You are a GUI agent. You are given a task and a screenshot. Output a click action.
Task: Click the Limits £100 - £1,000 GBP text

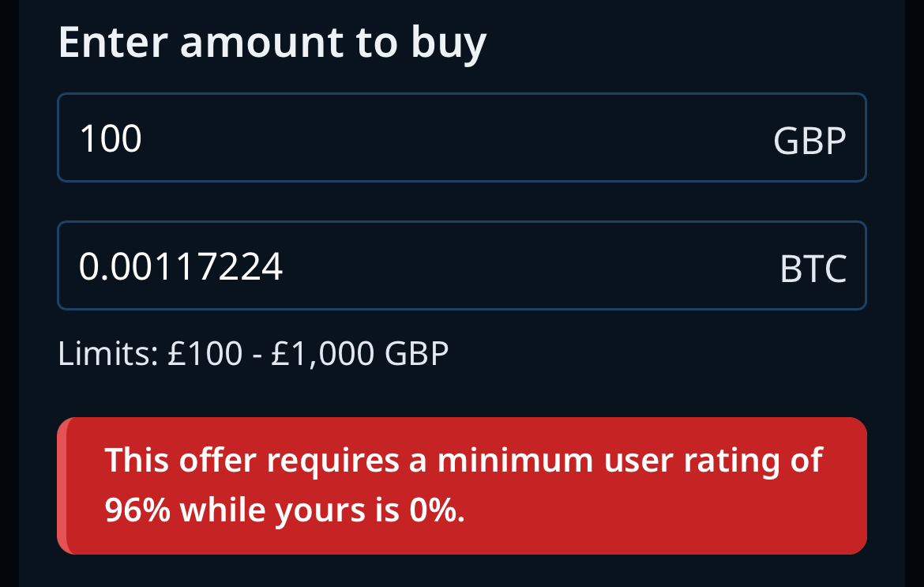coord(253,353)
